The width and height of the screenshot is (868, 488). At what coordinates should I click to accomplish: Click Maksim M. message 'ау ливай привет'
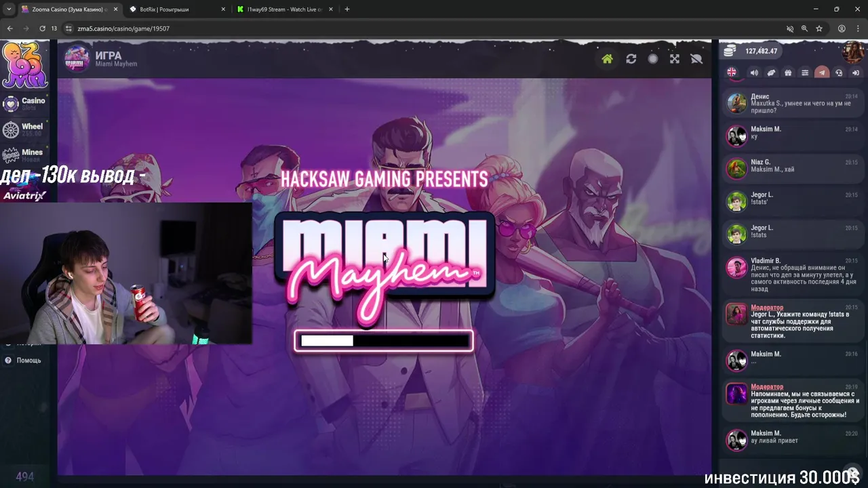(774, 441)
